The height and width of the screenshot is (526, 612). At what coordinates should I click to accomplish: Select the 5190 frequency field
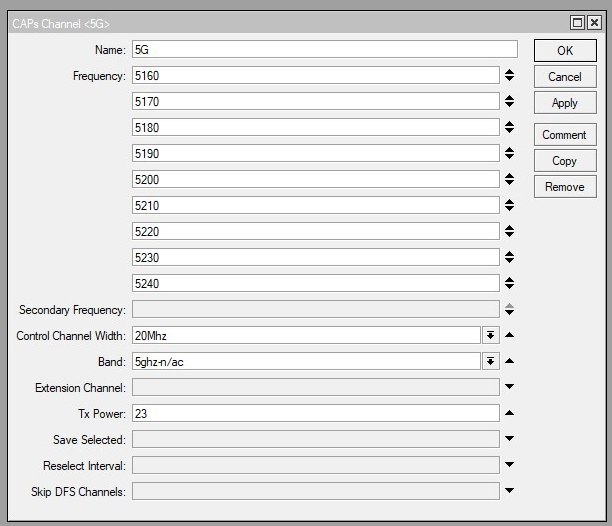click(x=315, y=153)
